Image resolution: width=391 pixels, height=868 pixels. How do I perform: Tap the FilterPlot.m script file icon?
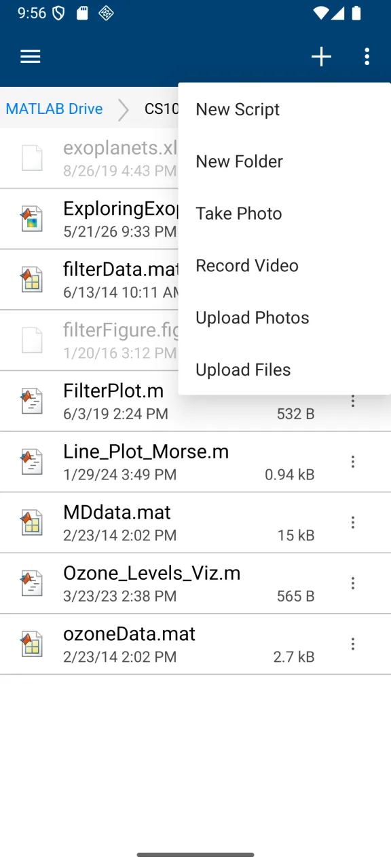tap(32, 401)
